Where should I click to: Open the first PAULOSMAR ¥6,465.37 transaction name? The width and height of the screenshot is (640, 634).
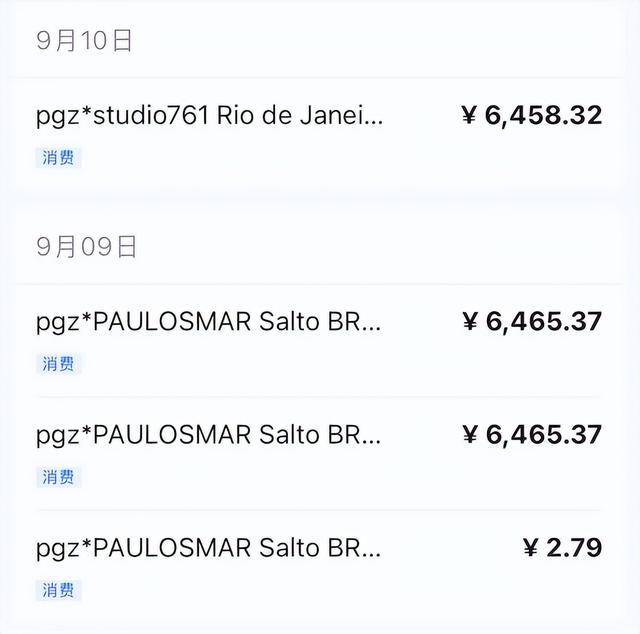coord(208,322)
